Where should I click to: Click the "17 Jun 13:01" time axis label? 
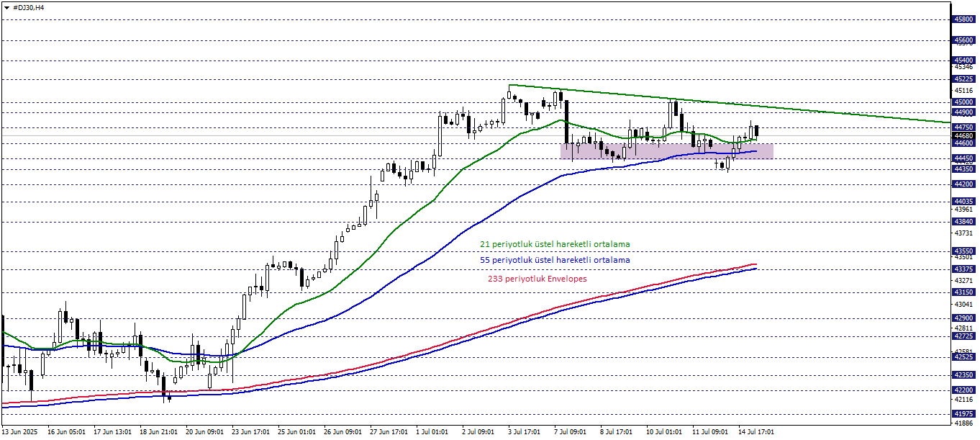click(x=113, y=432)
